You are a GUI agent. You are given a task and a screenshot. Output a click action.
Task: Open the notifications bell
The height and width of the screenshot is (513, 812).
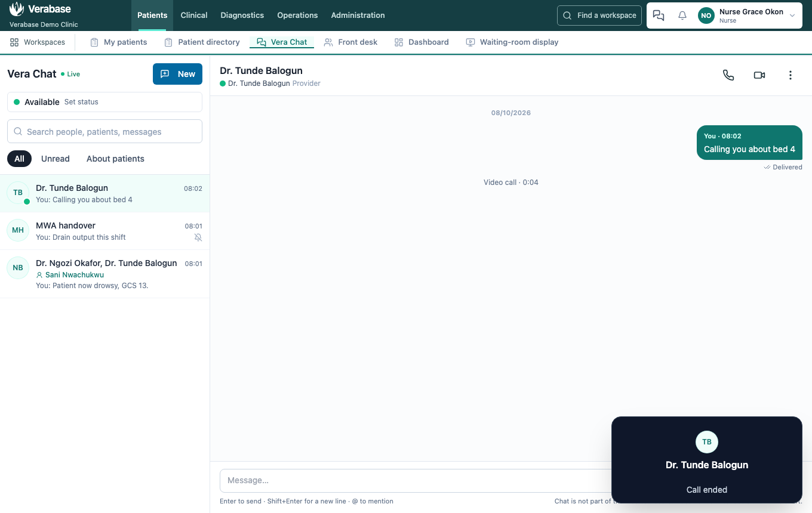(x=682, y=16)
